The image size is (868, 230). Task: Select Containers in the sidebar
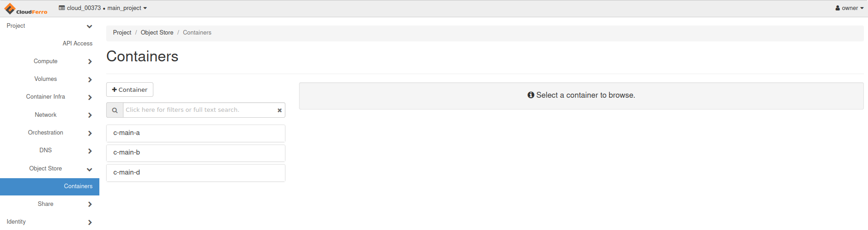(78, 186)
